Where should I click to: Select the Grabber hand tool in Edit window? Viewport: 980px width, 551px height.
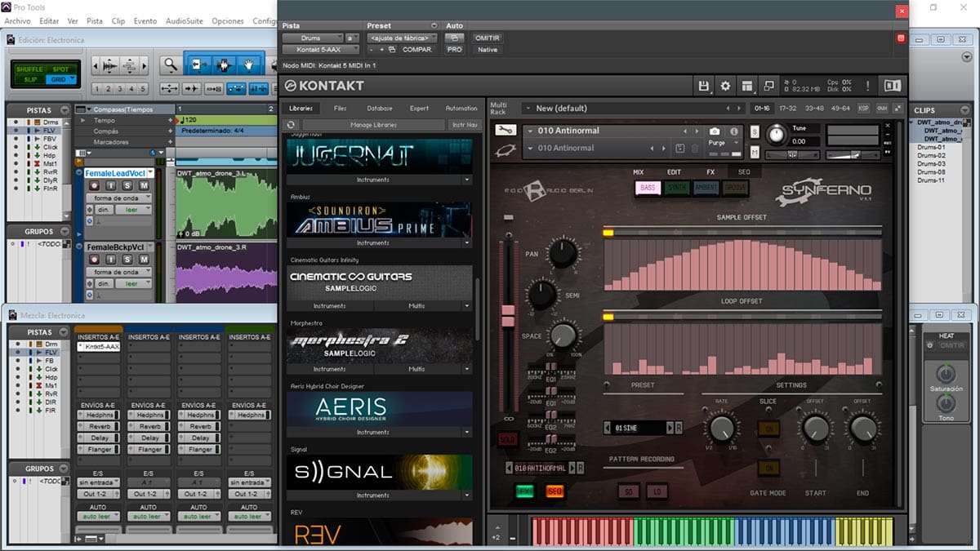(x=249, y=64)
